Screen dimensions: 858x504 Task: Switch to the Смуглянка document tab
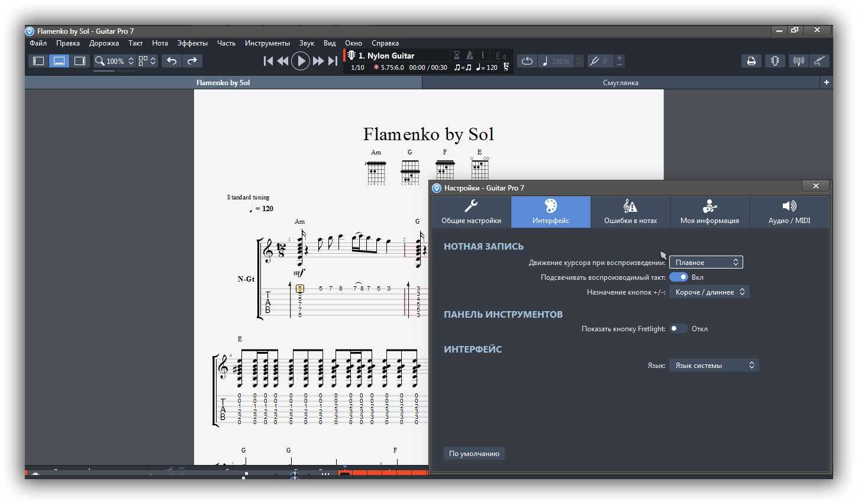(x=621, y=83)
